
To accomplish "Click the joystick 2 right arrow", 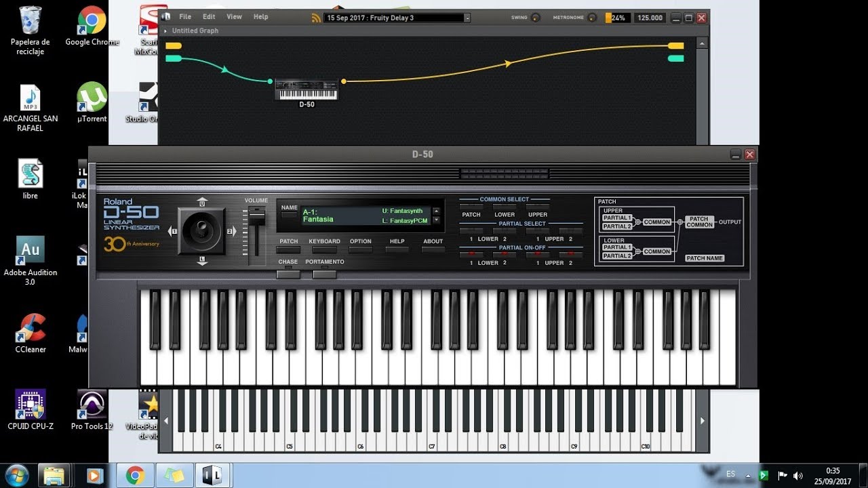I will [x=231, y=231].
